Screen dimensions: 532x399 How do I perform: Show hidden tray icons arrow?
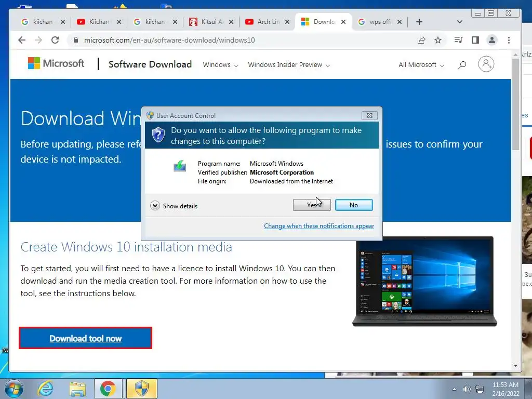(454, 389)
